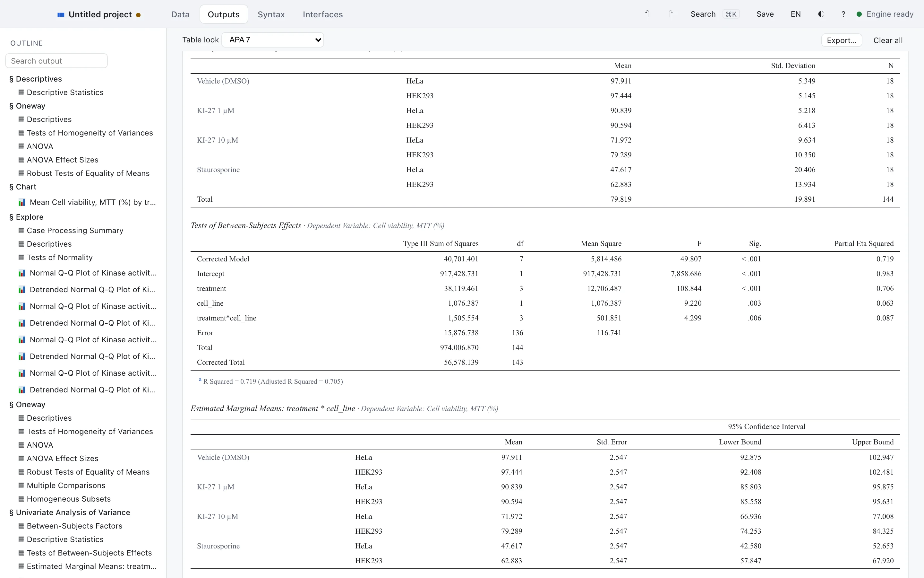Click chart icon for Mean Cell viability

click(22, 202)
